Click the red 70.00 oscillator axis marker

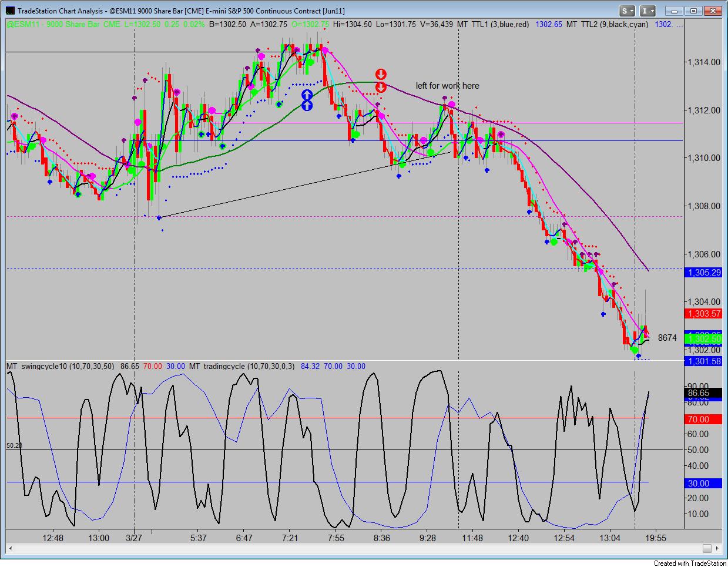pos(703,420)
